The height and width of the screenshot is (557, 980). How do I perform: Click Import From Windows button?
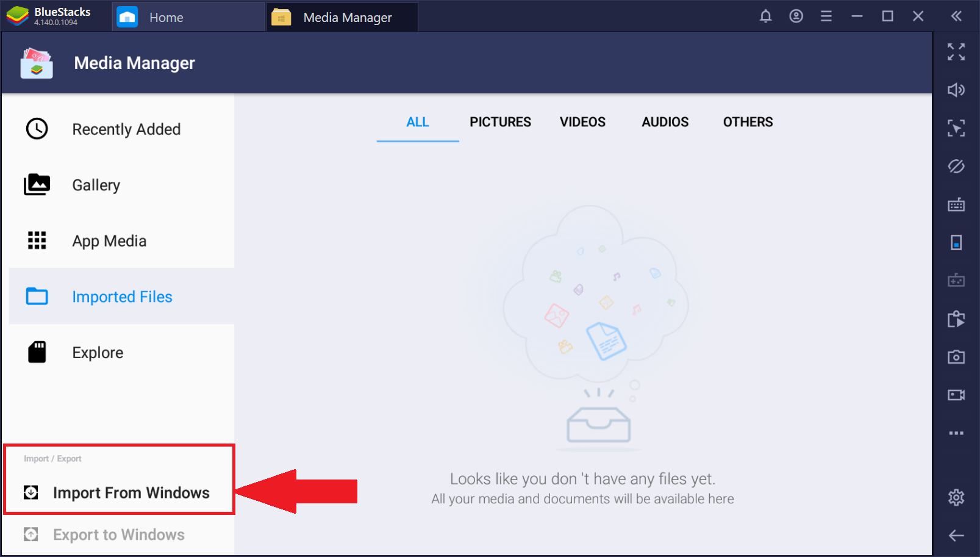click(x=120, y=492)
